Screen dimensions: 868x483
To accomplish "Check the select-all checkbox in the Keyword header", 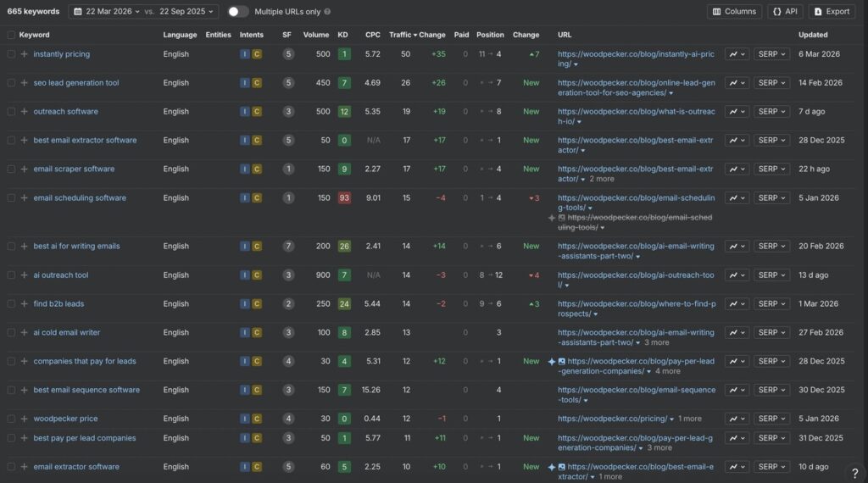I will pos(11,35).
